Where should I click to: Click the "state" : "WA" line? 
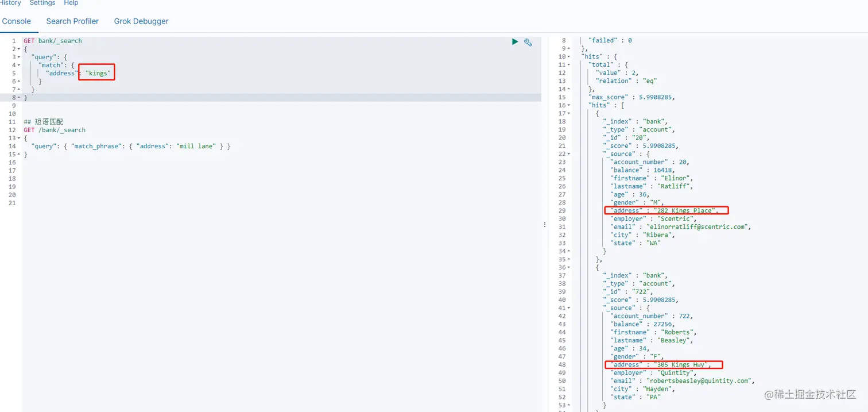[x=635, y=243]
